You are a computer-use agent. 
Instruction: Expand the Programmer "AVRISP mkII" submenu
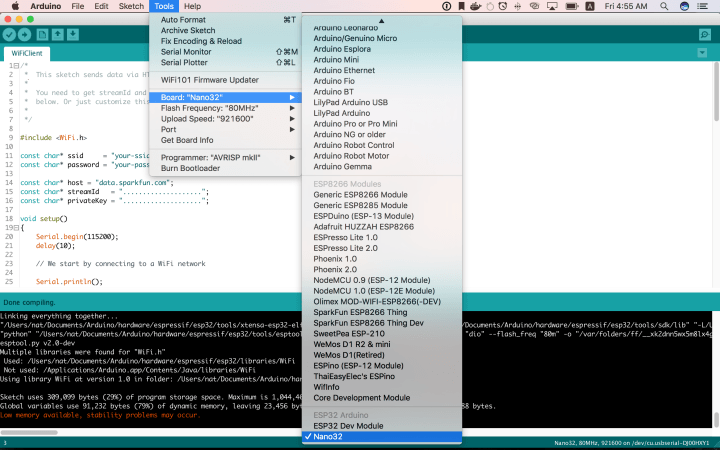coord(225,158)
